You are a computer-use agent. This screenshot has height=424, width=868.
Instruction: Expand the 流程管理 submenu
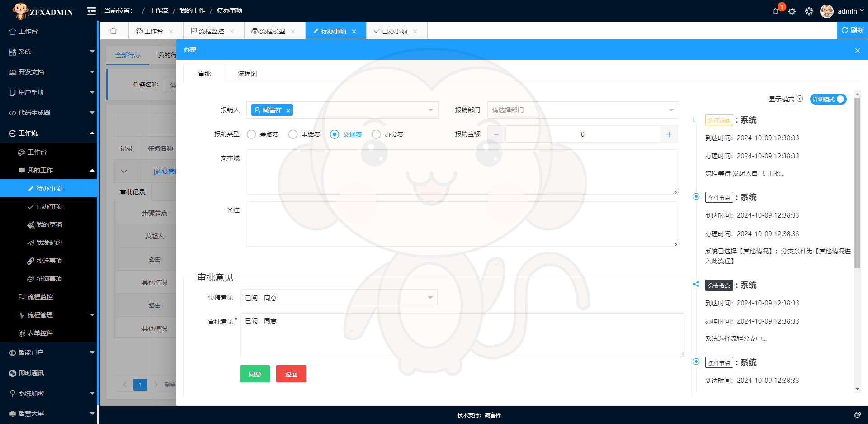pyautogui.click(x=48, y=315)
